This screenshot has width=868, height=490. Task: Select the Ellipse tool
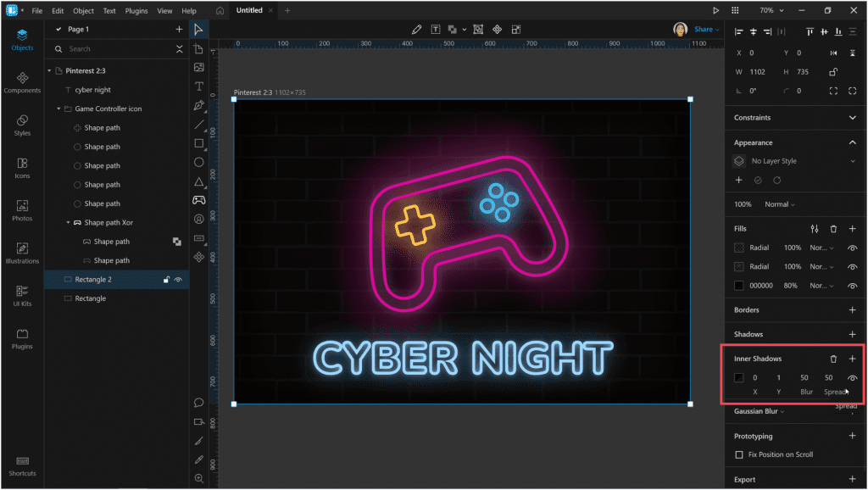(x=198, y=162)
